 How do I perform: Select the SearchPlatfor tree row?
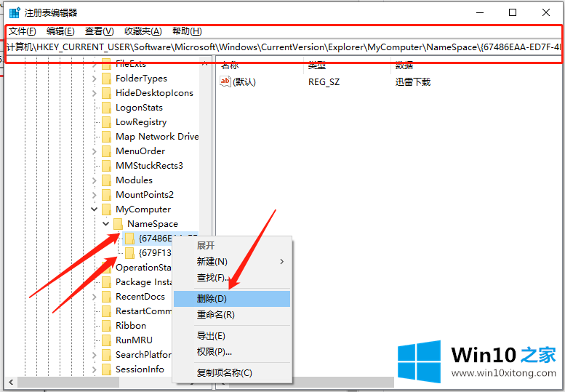pos(143,355)
